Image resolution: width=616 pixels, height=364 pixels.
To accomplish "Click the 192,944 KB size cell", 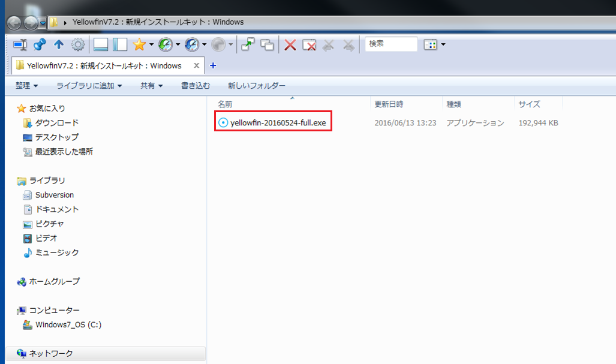I will (538, 123).
